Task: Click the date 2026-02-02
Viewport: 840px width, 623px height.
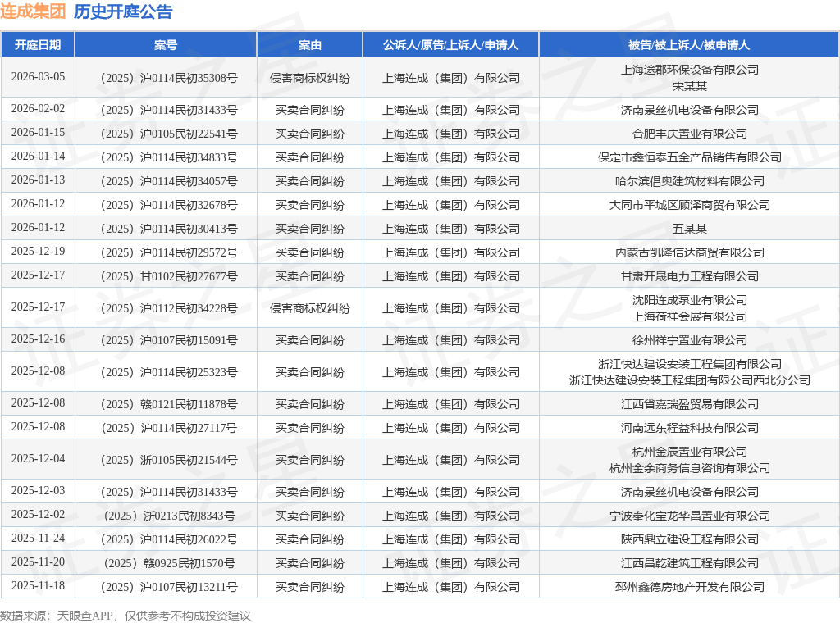Action: point(38,109)
